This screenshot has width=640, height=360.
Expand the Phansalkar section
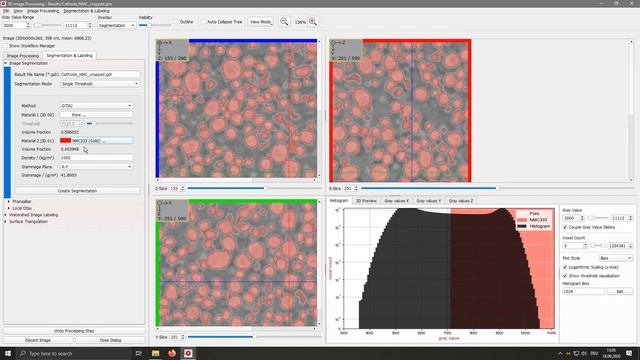pyautogui.click(x=9, y=202)
